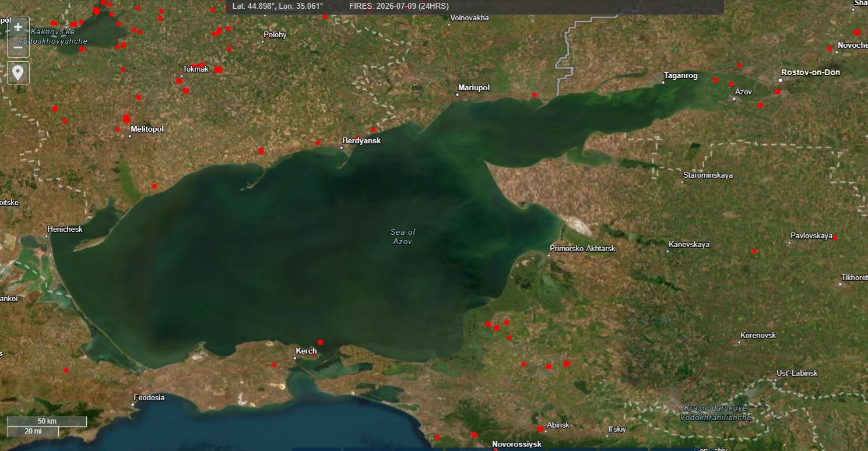Click the Melitopol city label
The height and width of the screenshot is (451, 868).
[147, 129]
